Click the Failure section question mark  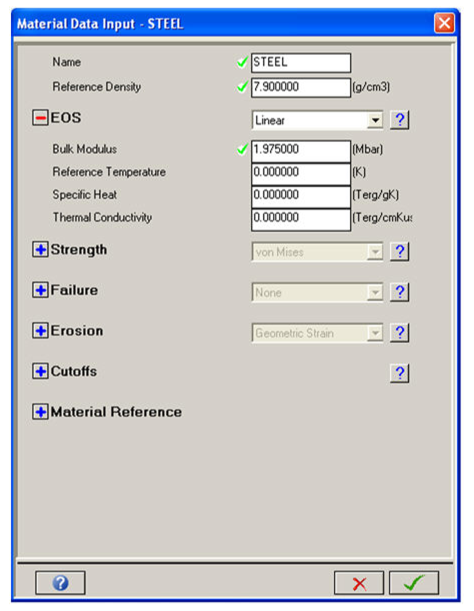tap(400, 292)
